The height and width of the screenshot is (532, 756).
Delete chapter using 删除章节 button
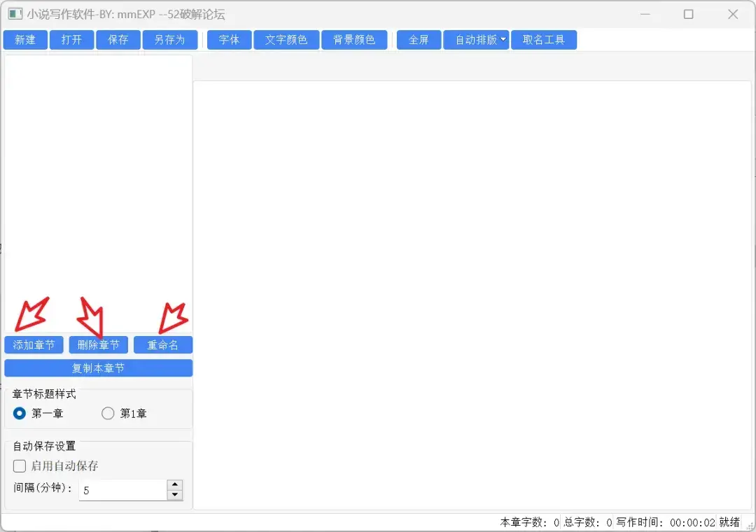99,345
